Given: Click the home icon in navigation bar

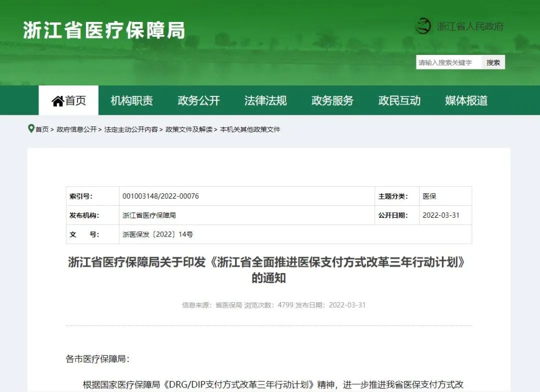Looking at the screenshot, I should pos(57,101).
